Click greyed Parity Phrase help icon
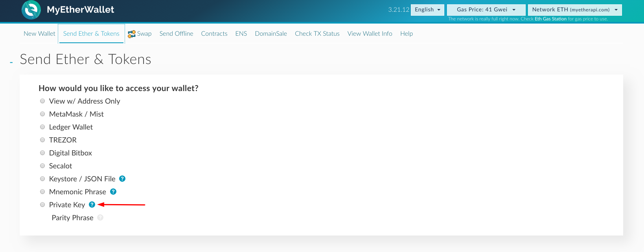The height and width of the screenshot is (252, 644). pyautogui.click(x=100, y=217)
